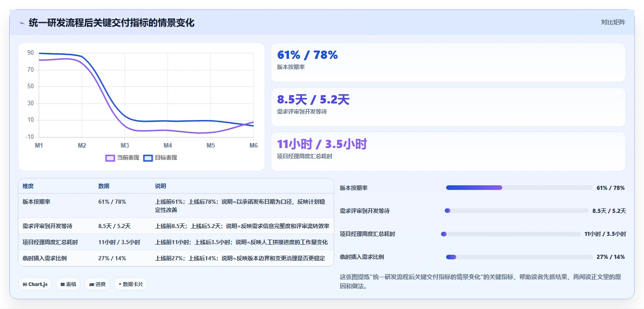Click the 版本按期率 progress bar
644x309 pixels.
pyautogui.click(x=519, y=188)
